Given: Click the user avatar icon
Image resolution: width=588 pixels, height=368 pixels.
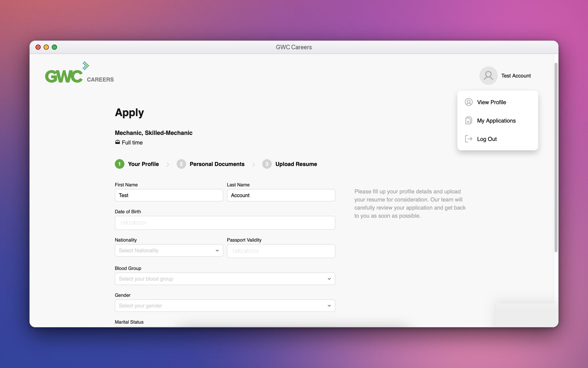Looking at the screenshot, I should [488, 76].
